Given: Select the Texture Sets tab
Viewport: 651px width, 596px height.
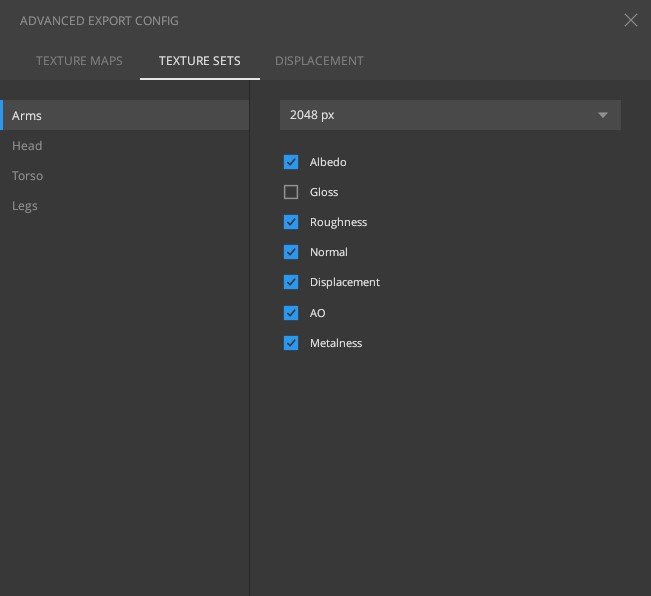Looking at the screenshot, I should tap(200, 61).
